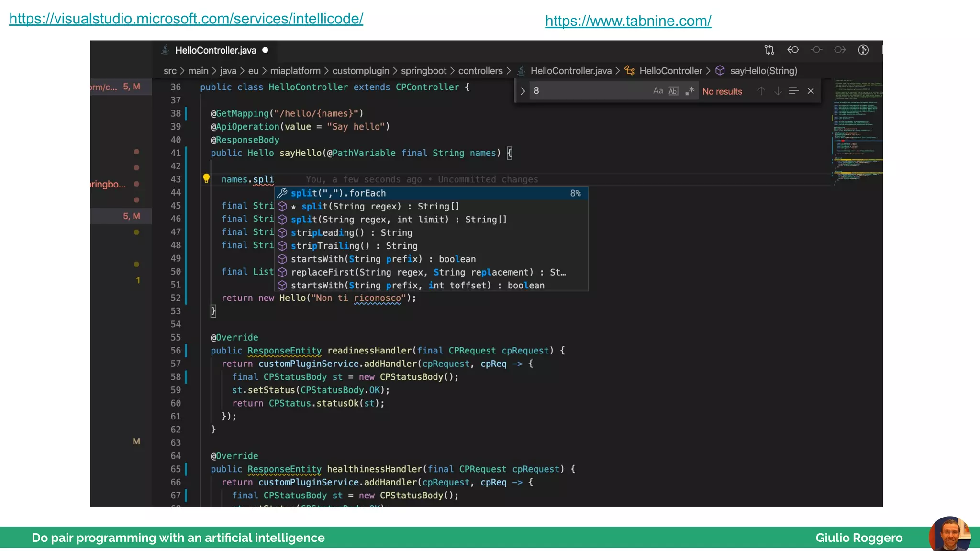Screen dimensions: 980x551
Task: Click the lightbulb quick-fix icon on line 43
Action: click(206, 179)
